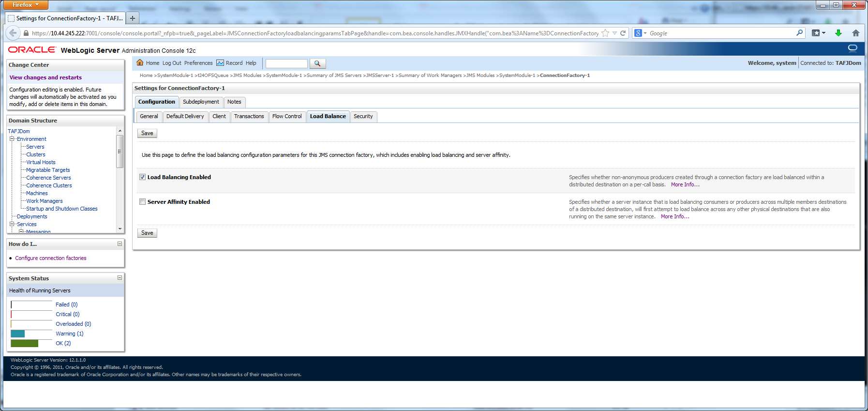Open More Info for Server Affinity Enabled

675,216
